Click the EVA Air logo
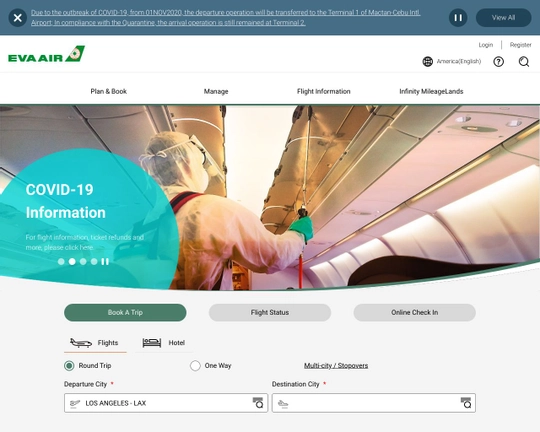The height and width of the screenshot is (432, 540). click(46, 54)
